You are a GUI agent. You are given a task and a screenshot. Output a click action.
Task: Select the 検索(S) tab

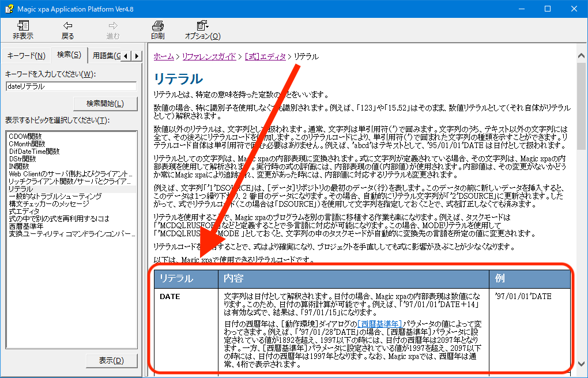pos(69,55)
